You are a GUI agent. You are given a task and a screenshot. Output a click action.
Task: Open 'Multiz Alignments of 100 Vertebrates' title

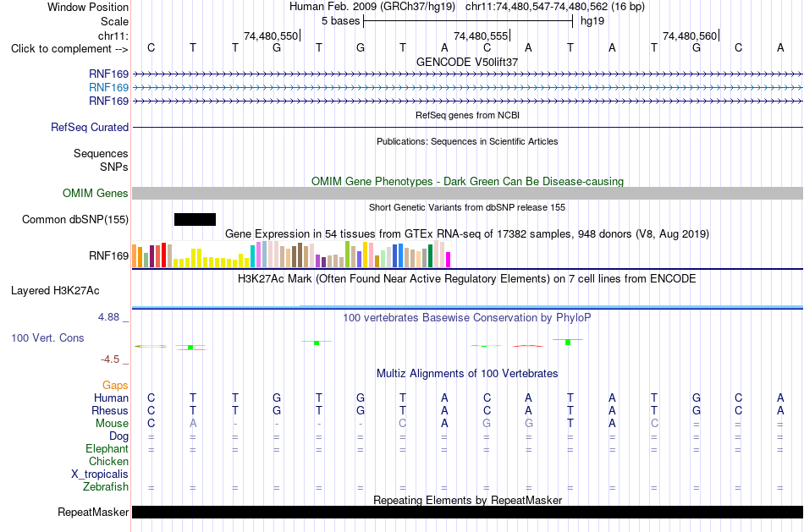pyautogui.click(x=467, y=374)
